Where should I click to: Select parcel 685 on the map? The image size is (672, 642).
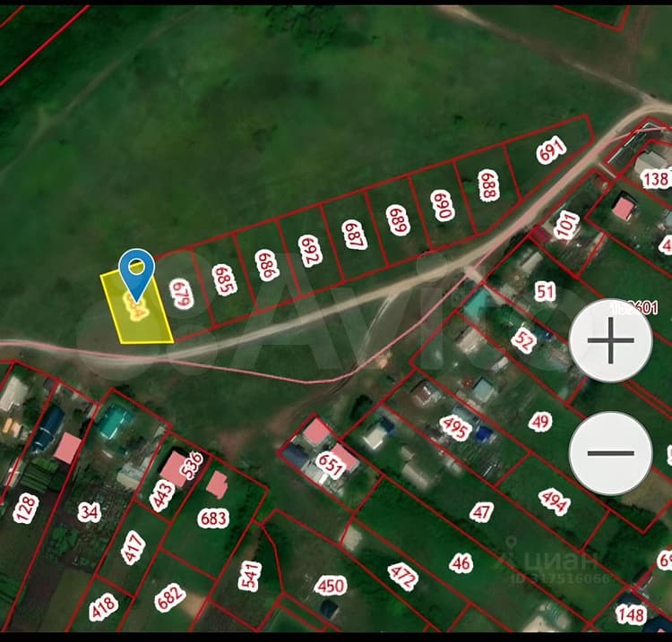coord(225,279)
